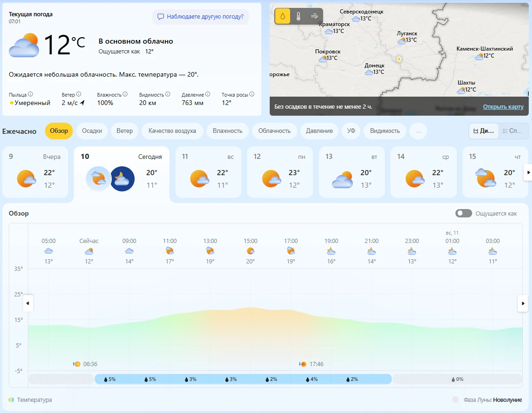Open the УФ tab
The image size is (532, 413).
pos(351,131)
